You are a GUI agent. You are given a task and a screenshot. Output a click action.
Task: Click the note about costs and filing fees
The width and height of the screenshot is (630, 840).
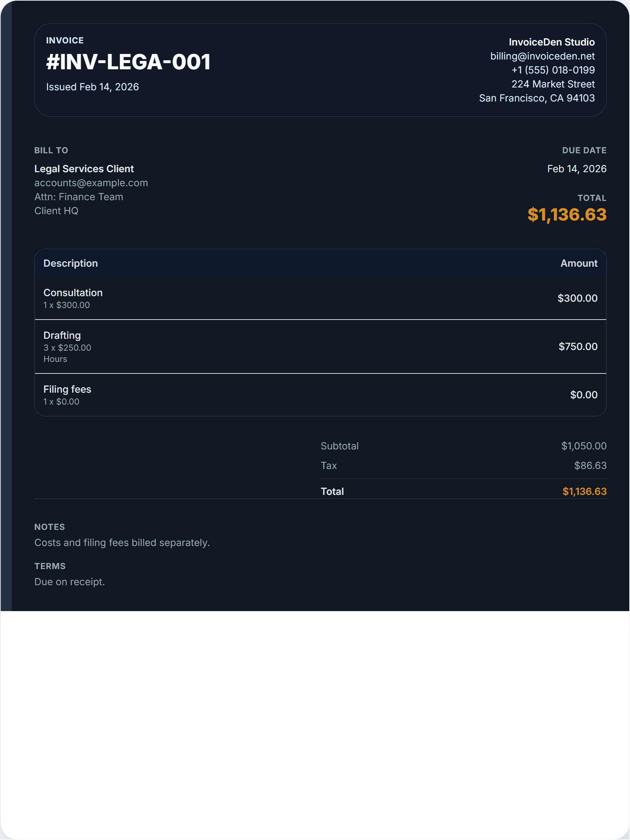pos(122,542)
